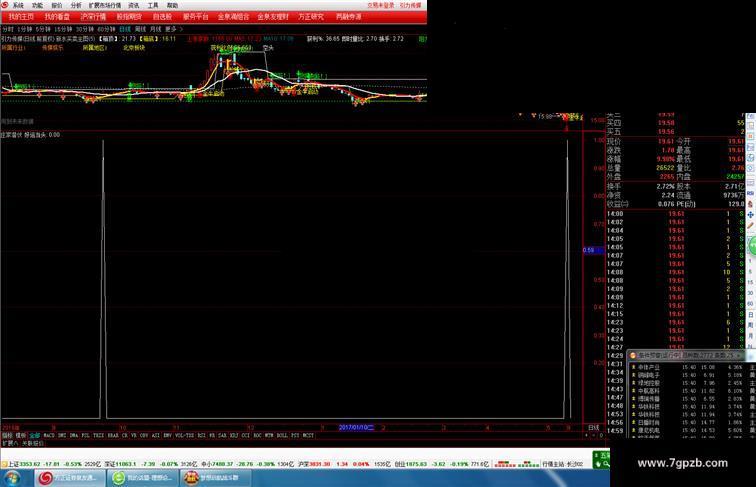The width and height of the screenshot is (756, 487).
Task: Click the 交易未登录 link
Action: tap(380, 5)
